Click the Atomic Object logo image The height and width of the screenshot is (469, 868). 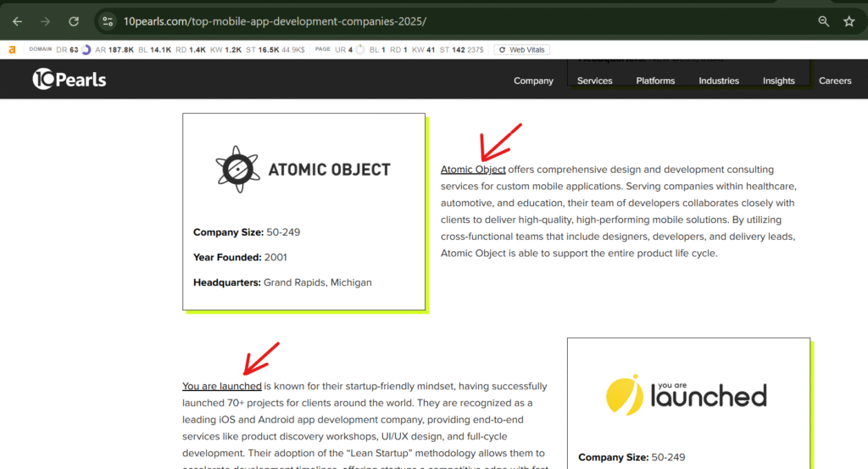click(x=303, y=170)
